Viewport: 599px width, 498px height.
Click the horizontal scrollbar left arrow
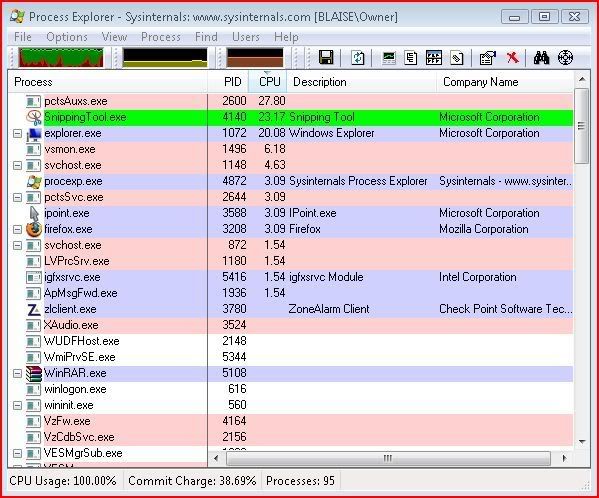click(x=216, y=458)
